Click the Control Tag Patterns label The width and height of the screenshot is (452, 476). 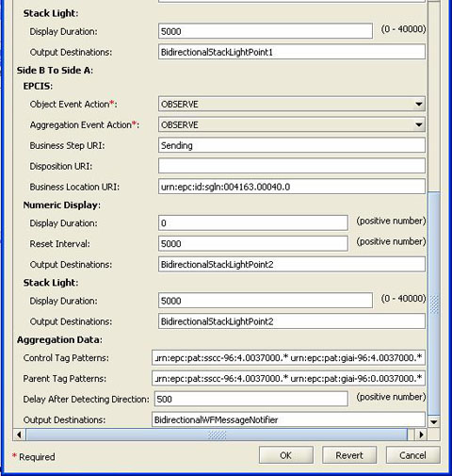66,358
